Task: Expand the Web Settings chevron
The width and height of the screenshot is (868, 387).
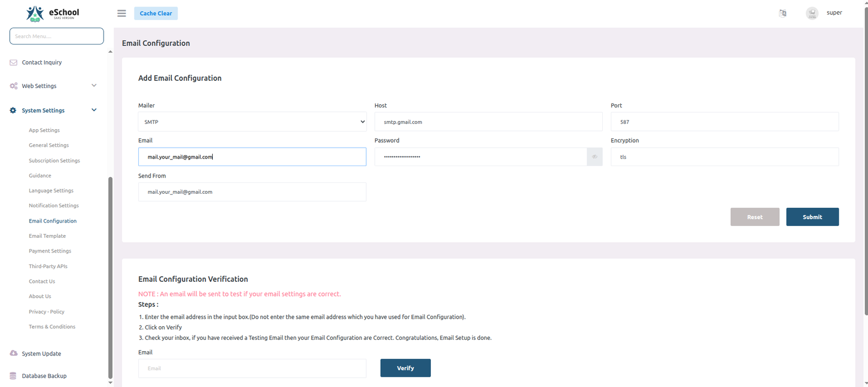Action: [x=94, y=86]
